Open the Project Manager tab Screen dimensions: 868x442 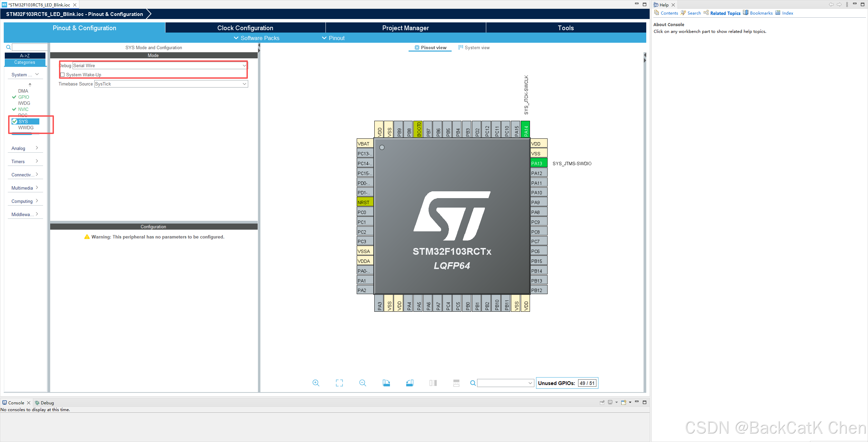pos(406,28)
